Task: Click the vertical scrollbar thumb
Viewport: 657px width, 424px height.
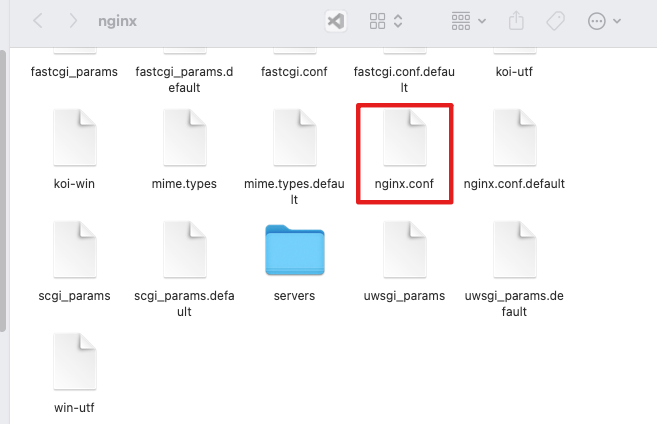Action: tap(3, 191)
